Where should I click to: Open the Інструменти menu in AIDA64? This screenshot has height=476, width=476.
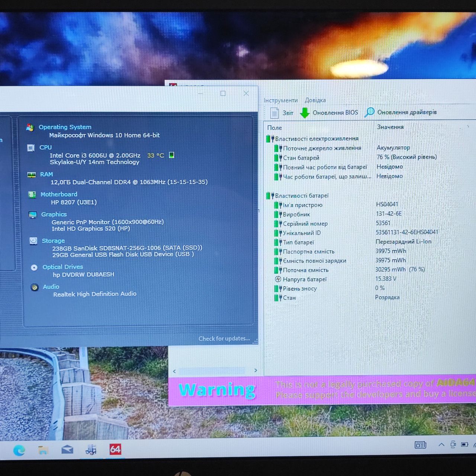(x=281, y=100)
